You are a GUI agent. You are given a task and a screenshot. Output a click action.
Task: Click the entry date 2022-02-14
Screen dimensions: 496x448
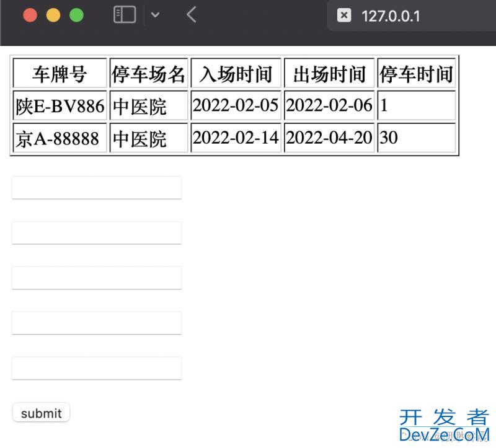click(x=236, y=138)
